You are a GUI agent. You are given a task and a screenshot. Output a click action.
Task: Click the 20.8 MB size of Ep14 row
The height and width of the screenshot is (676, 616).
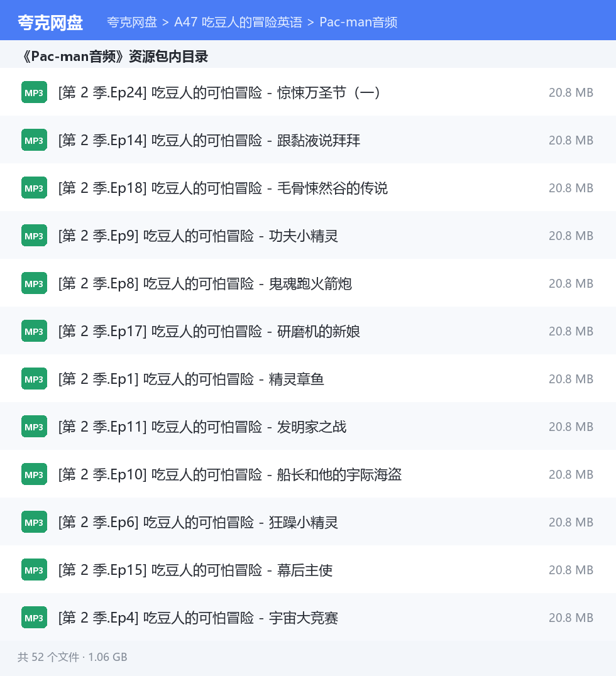pos(571,140)
